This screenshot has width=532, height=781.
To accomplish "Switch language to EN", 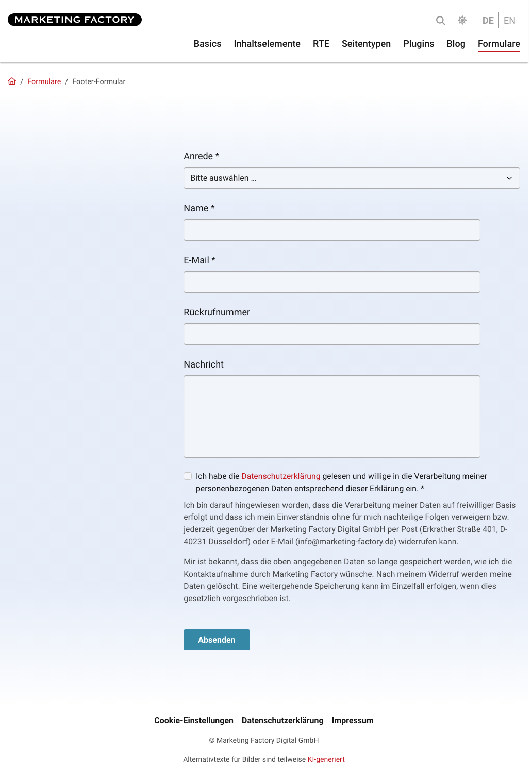I will tap(509, 21).
